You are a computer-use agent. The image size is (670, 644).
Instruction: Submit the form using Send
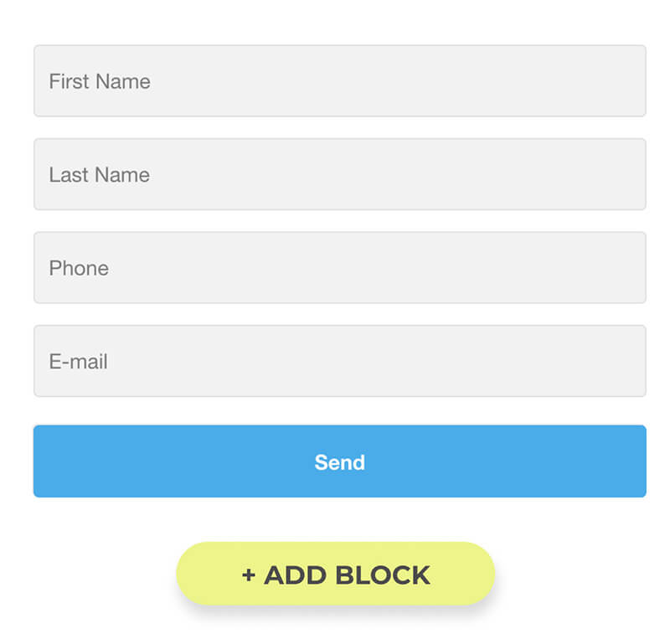pos(339,461)
